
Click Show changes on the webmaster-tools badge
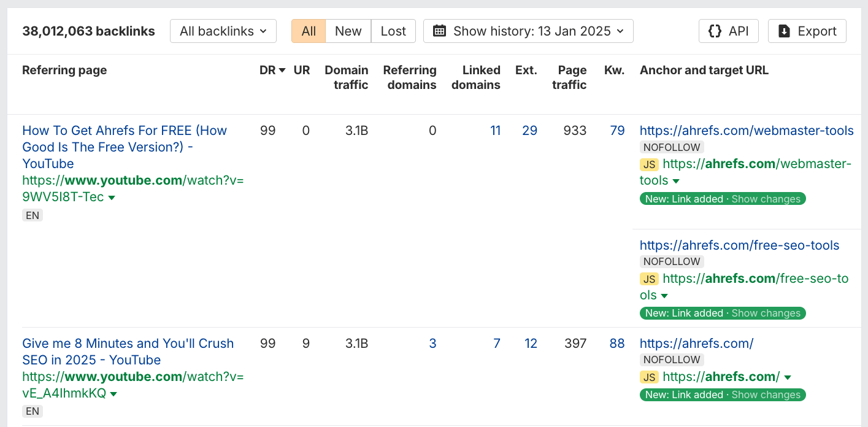pos(766,199)
